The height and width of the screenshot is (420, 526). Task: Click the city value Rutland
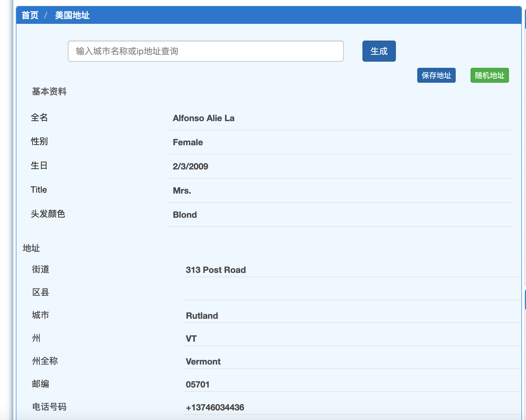pyautogui.click(x=202, y=316)
